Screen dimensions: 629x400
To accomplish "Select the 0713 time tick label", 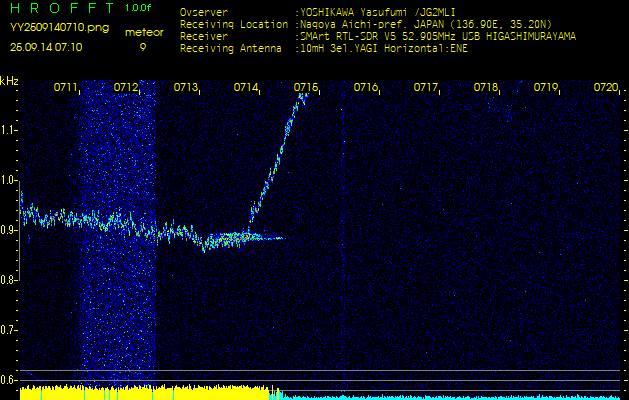I will click(186, 88).
